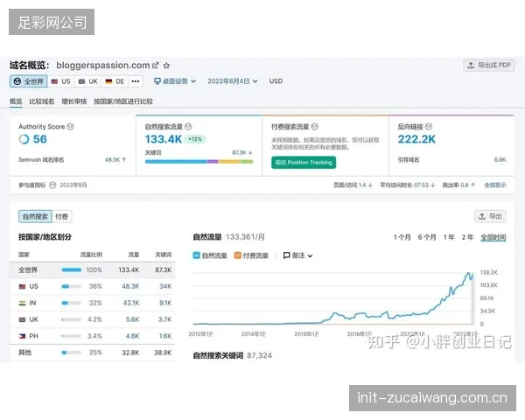Set chart range to 1年
This screenshot has width=525, height=420.
click(x=449, y=237)
